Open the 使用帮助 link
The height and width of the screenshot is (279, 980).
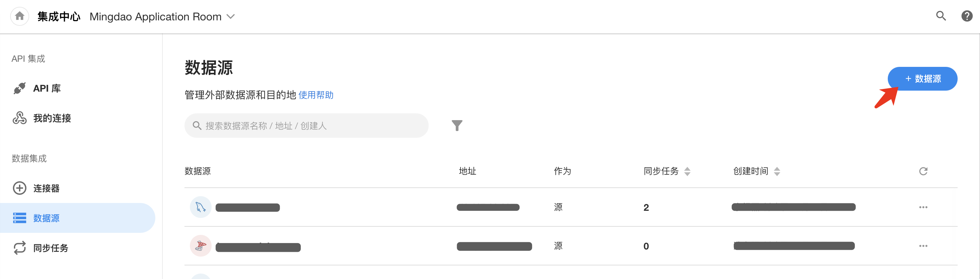316,95
